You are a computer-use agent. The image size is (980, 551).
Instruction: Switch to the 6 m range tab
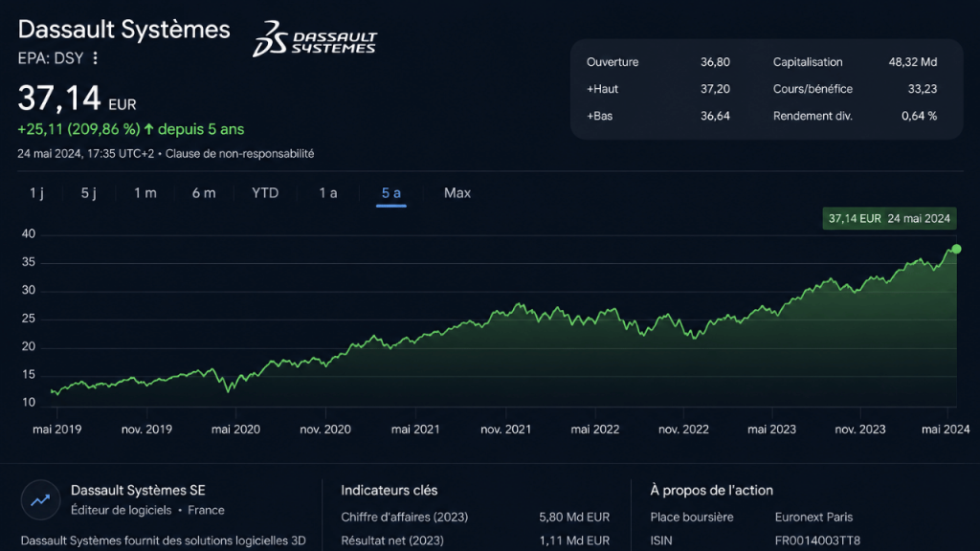pos(204,193)
